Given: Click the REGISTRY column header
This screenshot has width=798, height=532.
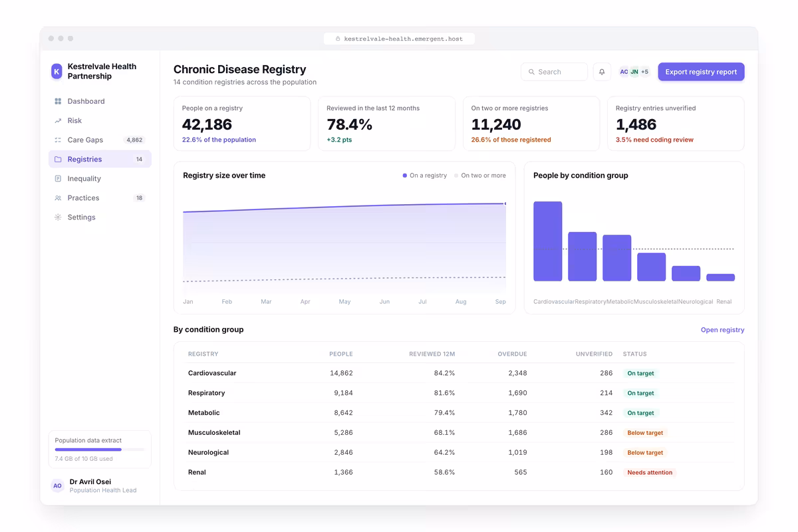Looking at the screenshot, I should (203, 354).
